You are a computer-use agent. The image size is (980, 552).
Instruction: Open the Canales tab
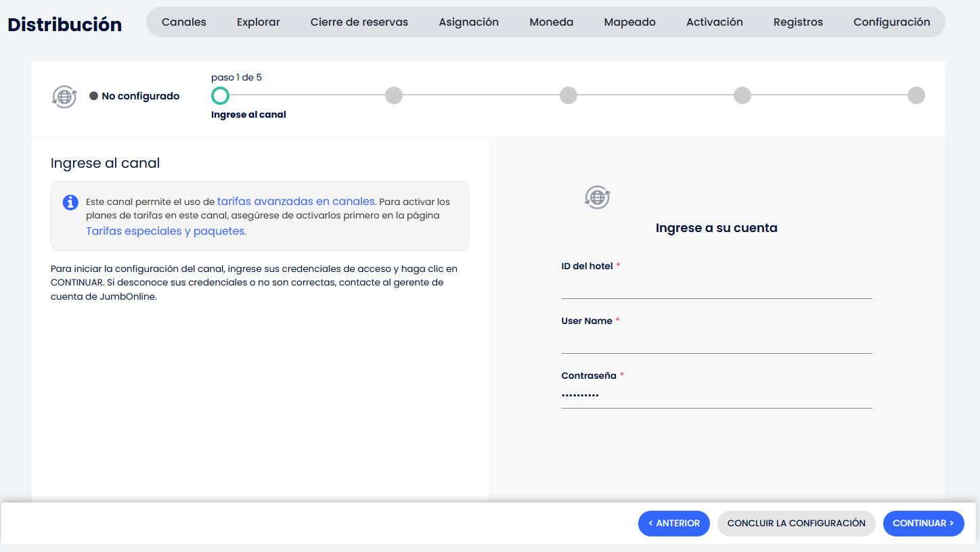[x=184, y=22]
